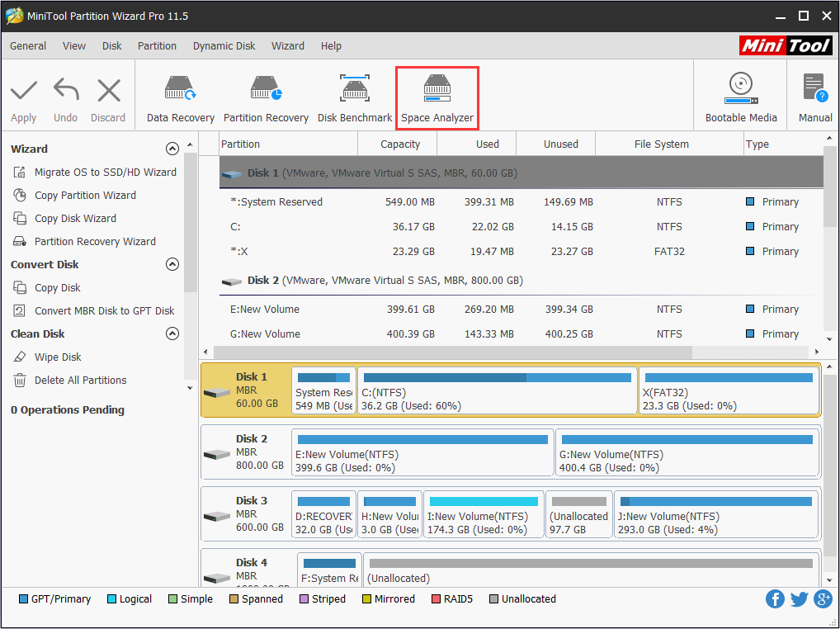This screenshot has width=840, height=629.
Task: Select Convert MBR Disk to GPT Disk
Action: [94, 310]
